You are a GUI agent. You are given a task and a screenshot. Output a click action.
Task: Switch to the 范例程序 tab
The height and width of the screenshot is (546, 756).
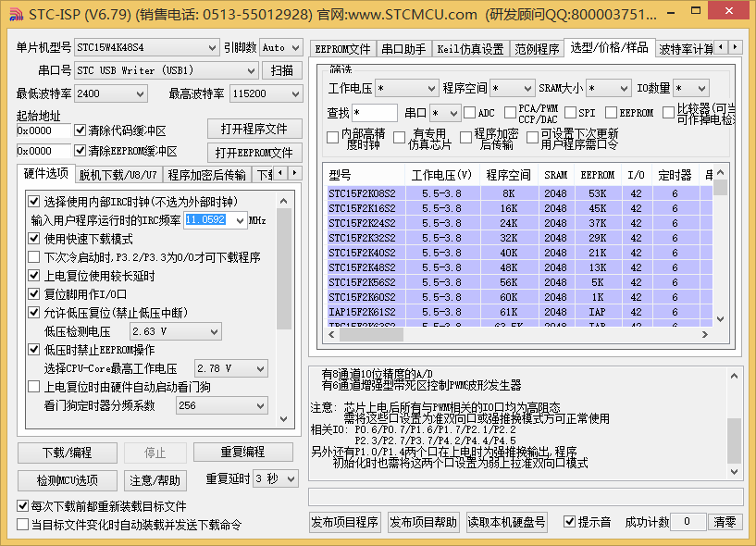click(537, 49)
